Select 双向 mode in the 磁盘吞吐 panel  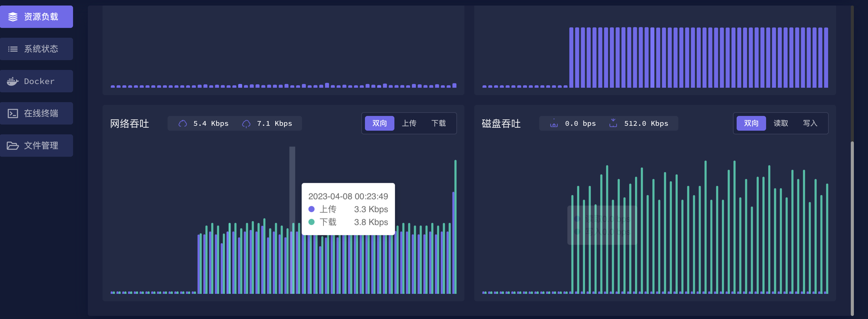point(751,123)
